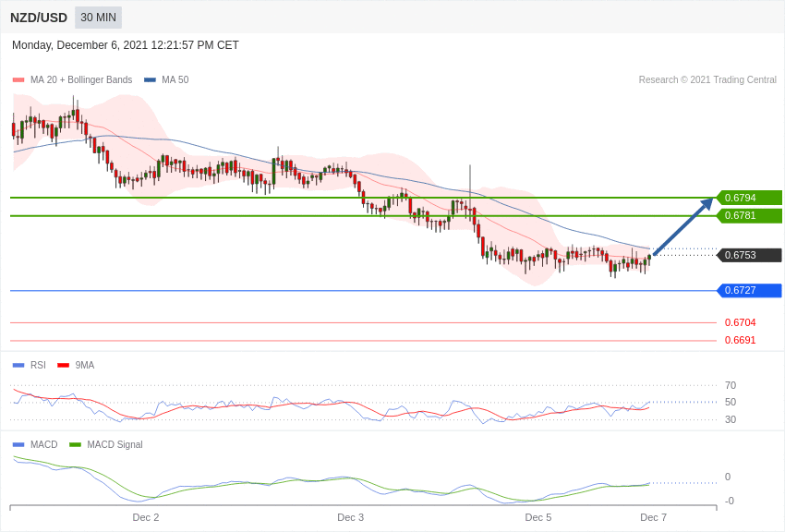Click the MACD Signal legend color swatch
The width and height of the screenshot is (785, 532).
[x=75, y=444]
